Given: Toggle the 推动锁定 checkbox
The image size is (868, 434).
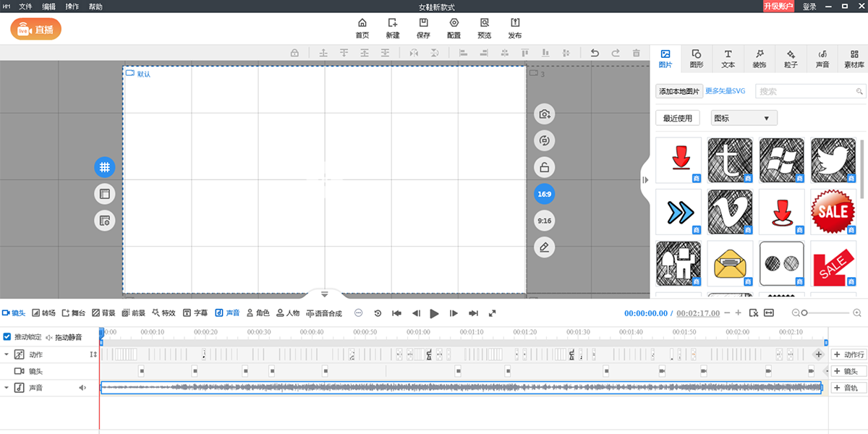Looking at the screenshot, I should tap(7, 337).
